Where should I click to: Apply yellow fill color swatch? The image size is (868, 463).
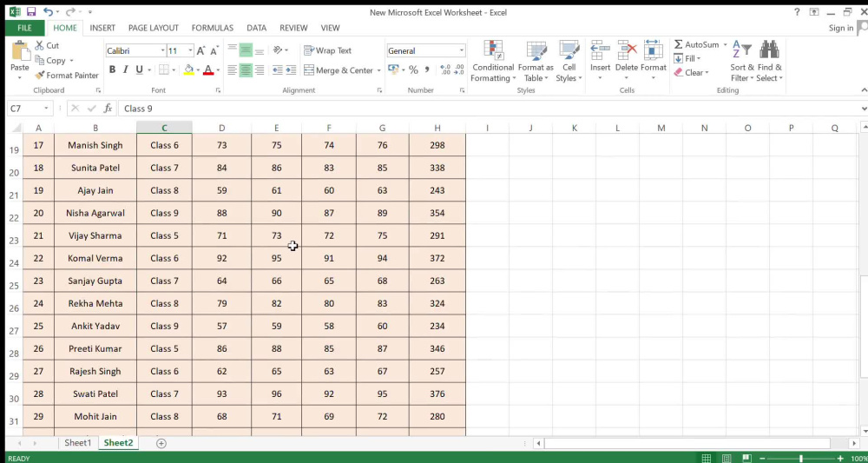188,69
